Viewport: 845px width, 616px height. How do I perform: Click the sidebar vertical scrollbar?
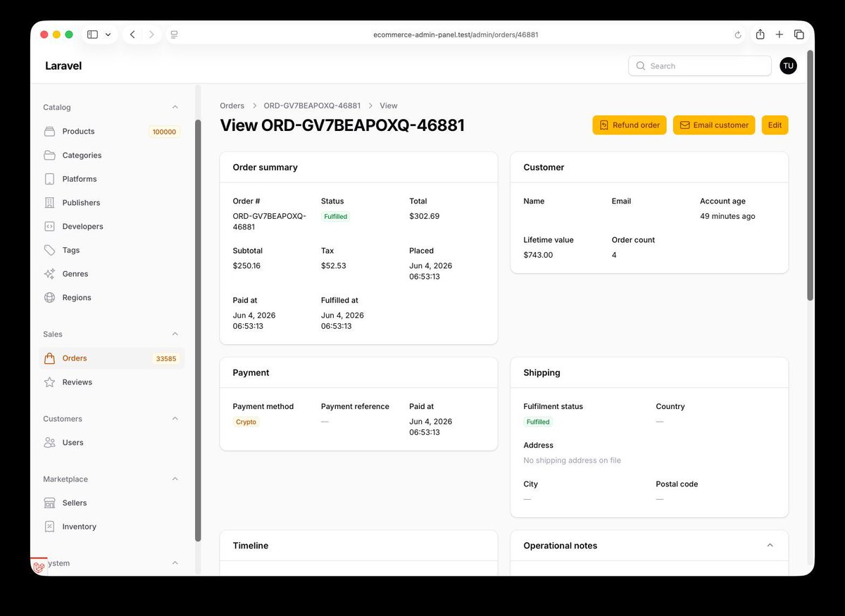(198, 329)
